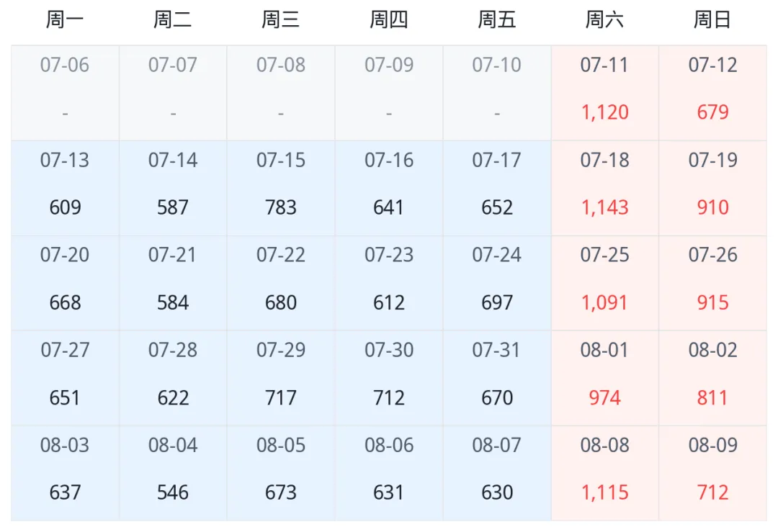Image resolution: width=778 pixels, height=532 pixels.
Task: Pick 08-09 Sunday priced 712
Action: (712, 474)
